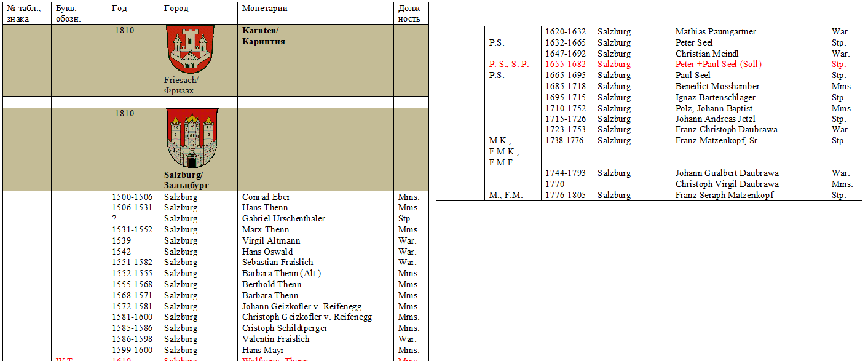Select the "Friesach/Фризах" caption text
Screen dimensions: 868x361
(181, 85)
